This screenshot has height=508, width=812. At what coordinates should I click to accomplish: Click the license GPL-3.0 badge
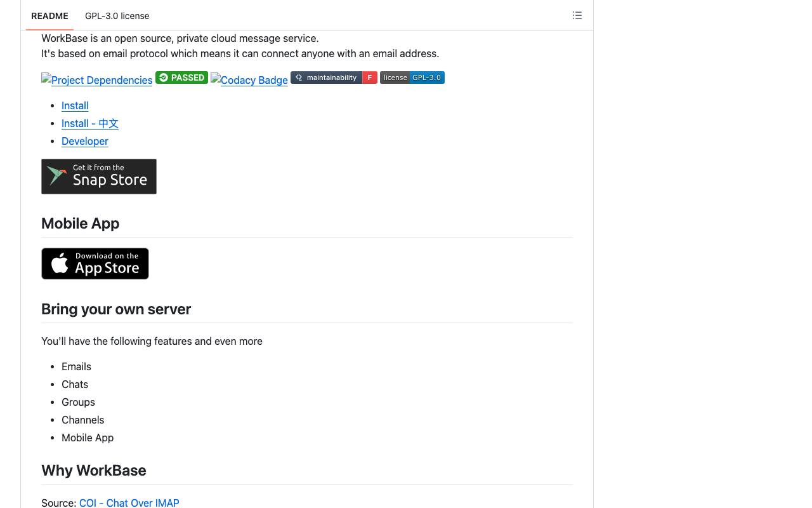tap(412, 77)
